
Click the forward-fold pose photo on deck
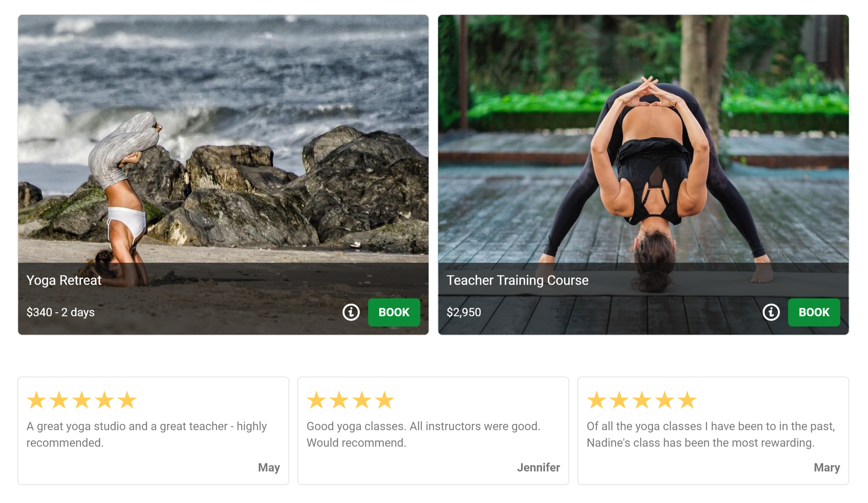click(643, 138)
